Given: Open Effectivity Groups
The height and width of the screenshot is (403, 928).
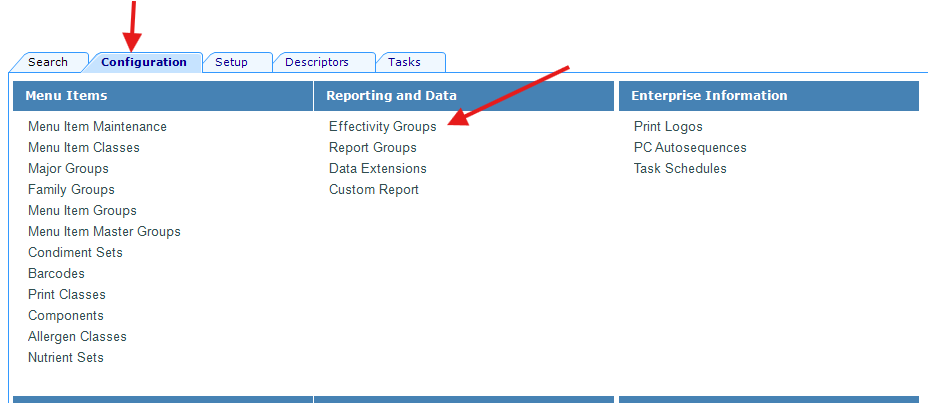Looking at the screenshot, I should tap(382, 127).
